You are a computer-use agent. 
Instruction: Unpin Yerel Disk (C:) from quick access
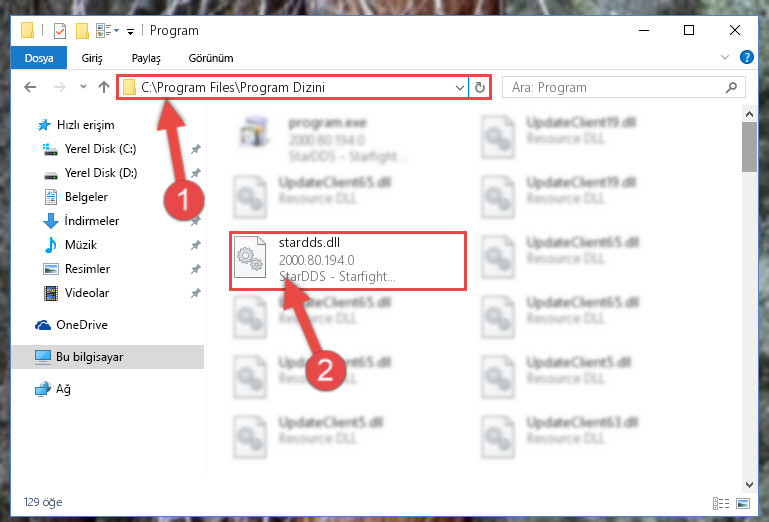pos(196,149)
